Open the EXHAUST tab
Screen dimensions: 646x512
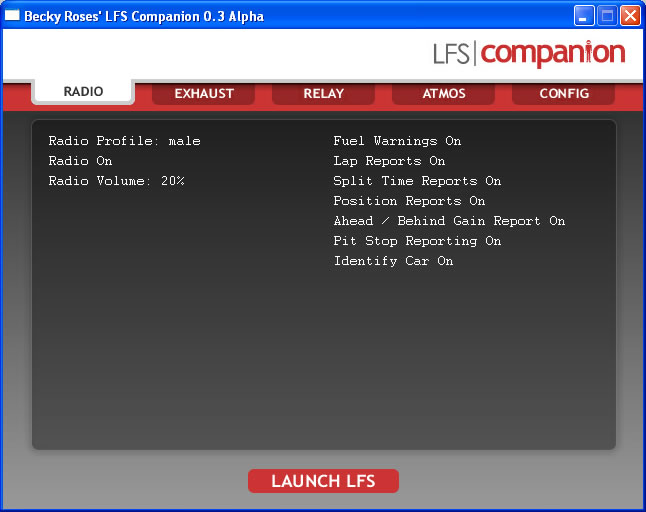204,94
